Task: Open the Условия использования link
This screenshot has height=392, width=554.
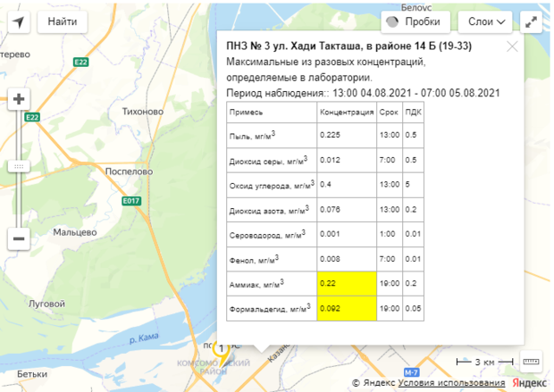Action: pyautogui.click(x=442, y=383)
